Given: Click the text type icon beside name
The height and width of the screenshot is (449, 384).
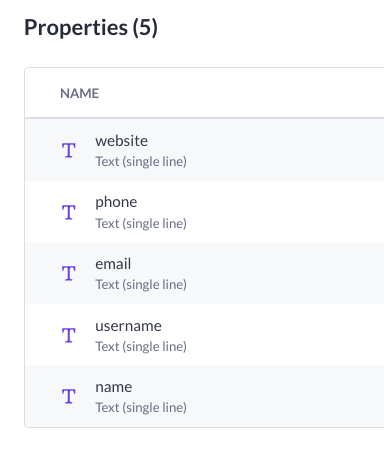Looking at the screenshot, I should coord(69,396).
